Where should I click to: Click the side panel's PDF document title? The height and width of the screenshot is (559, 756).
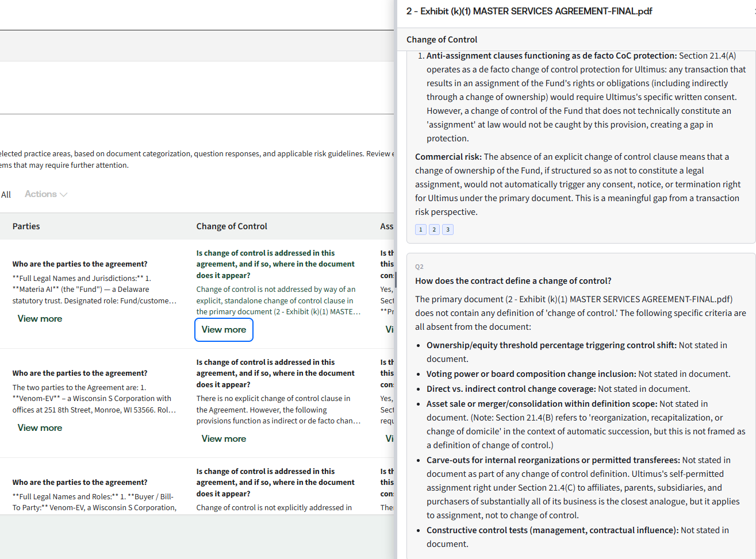click(529, 11)
